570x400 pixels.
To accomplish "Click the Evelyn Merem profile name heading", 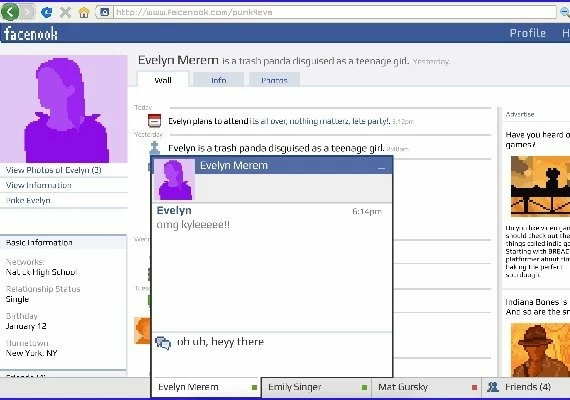I will [178, 60].
